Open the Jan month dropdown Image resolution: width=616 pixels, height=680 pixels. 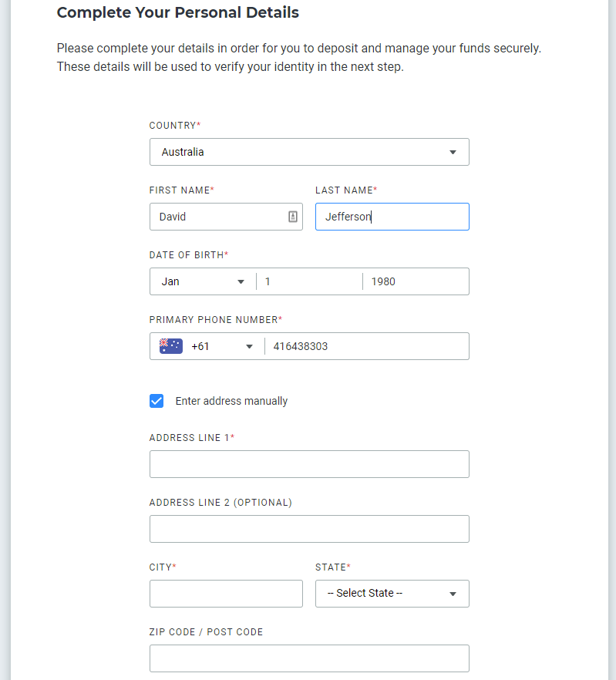coord(203,281)
